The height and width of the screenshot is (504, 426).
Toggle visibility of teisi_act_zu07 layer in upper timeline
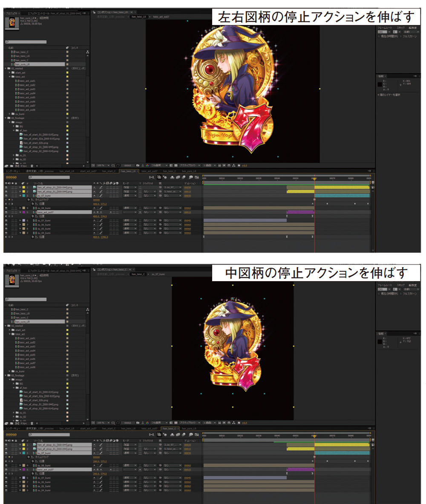[6, 212]
